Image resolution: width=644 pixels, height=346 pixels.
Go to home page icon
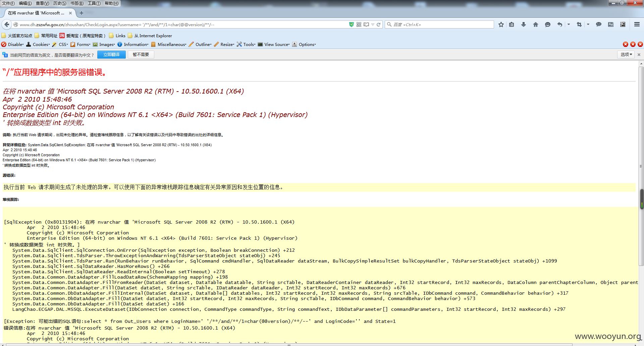coord(536,24)
